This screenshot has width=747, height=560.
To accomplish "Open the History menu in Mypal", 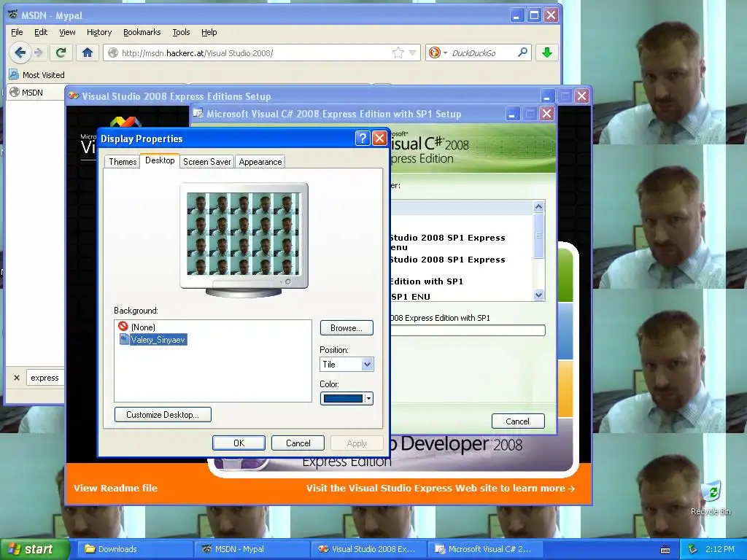I will [x=99, y=32].
